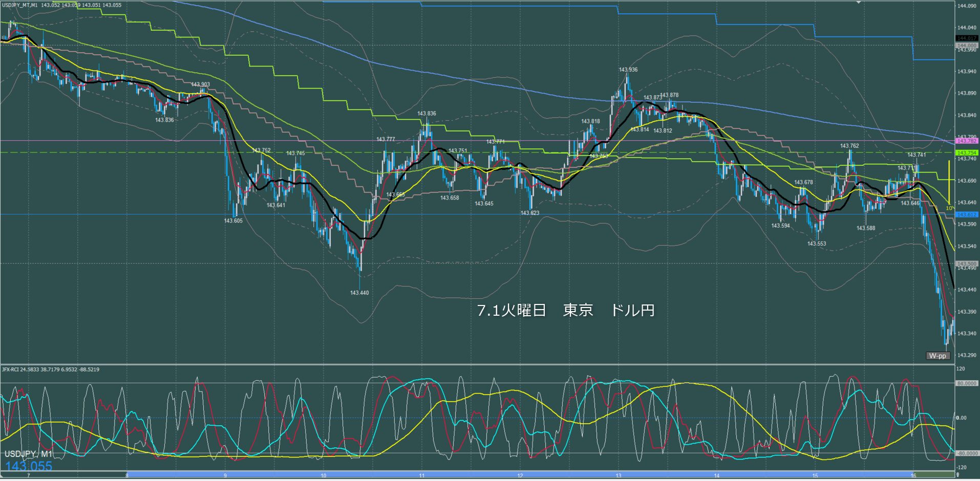Click the gray 144.000 level tag on scale
The image size is (980, 481).
pos(967,46)
